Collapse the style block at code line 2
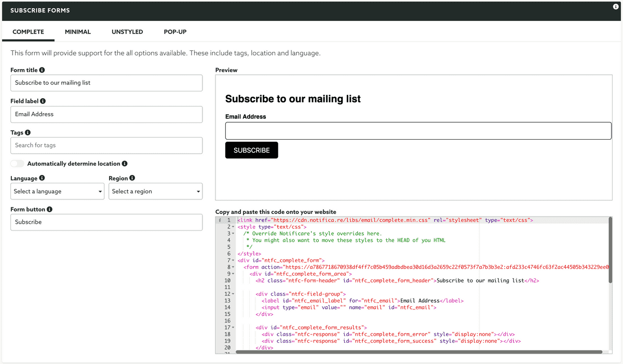The width and height of the screenshot is (623, 364). 233,227
